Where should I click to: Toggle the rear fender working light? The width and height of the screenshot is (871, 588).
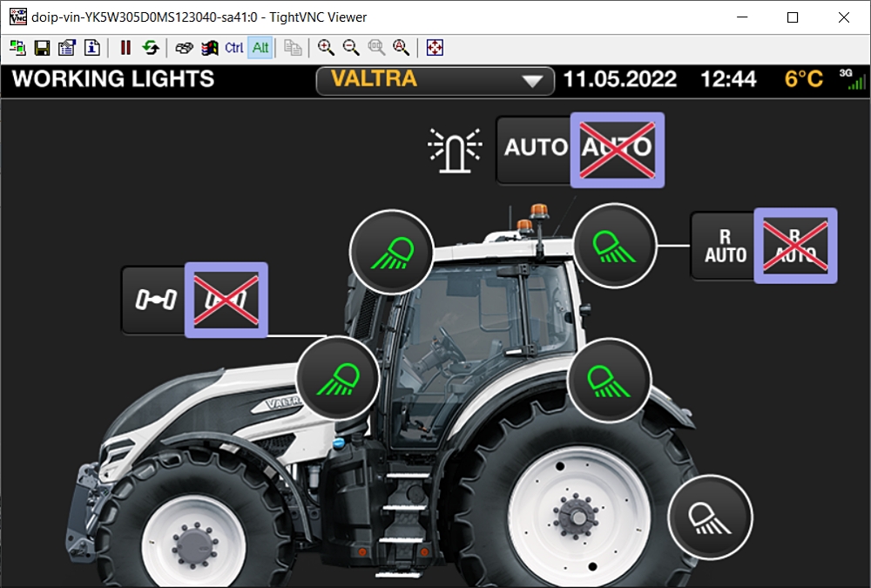[x=610, y=380]
